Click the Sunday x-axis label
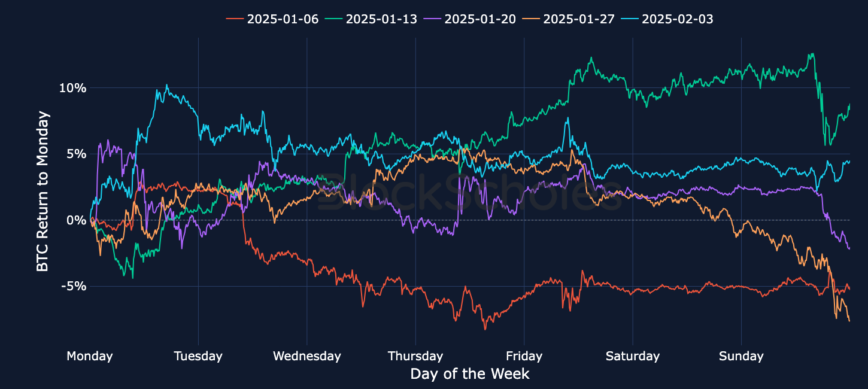Screen dimensions: 868x389 tap(741, 356)
